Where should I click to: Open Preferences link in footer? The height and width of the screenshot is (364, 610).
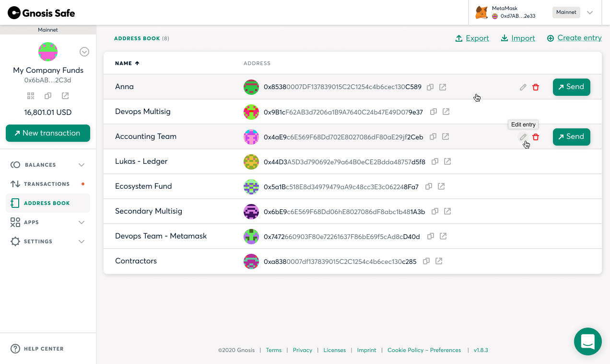[x=446, y=350]
